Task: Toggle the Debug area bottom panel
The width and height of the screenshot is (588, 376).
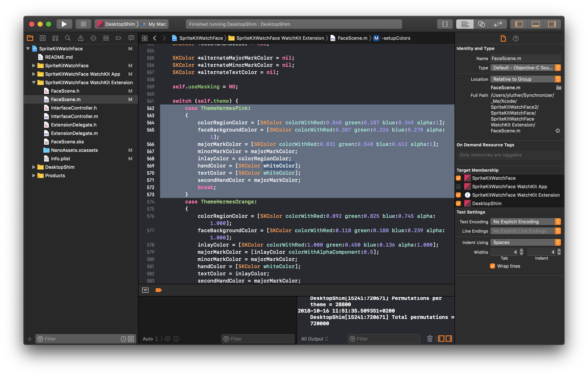Action: (x=535, y=24)
